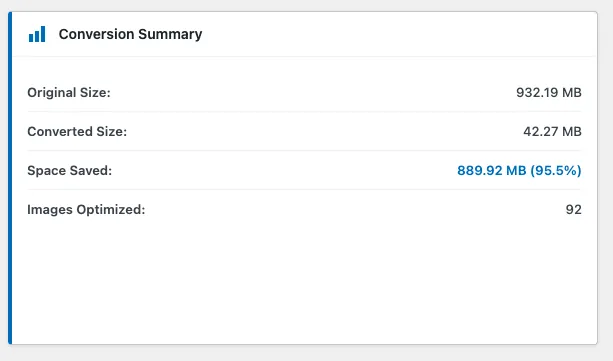Click the bar chart icon
The width and height of the screenshot is (613, 361).
[x=37, y=34]
